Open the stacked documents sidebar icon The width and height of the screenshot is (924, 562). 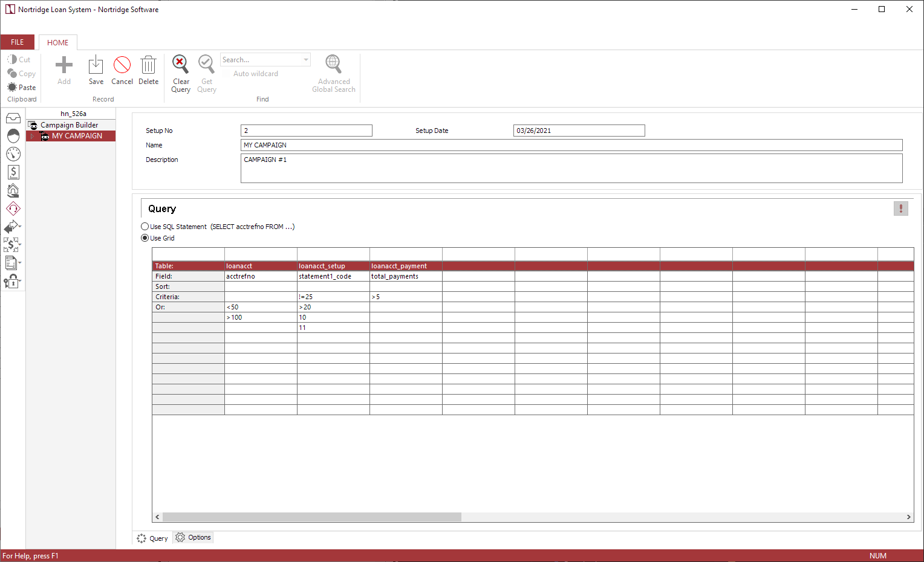[x=13, y=263]
